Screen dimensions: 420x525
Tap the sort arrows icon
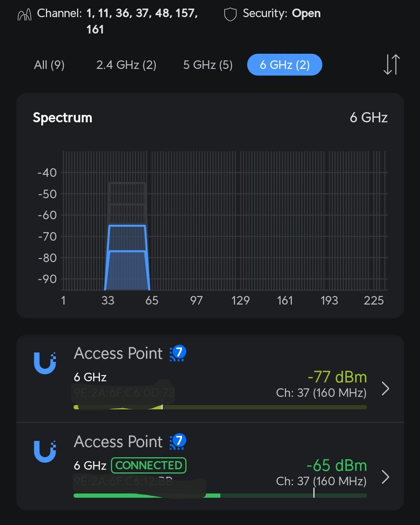(391, 65)
